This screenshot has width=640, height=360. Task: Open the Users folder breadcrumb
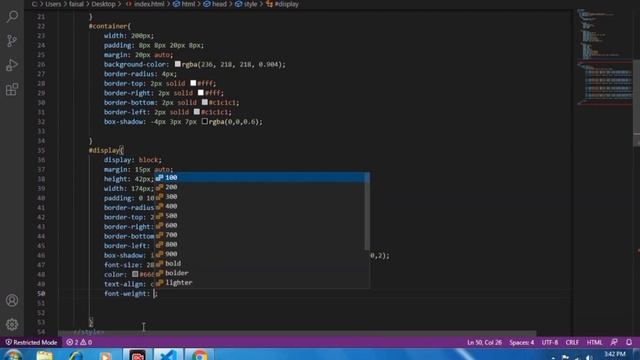point(53,4)
